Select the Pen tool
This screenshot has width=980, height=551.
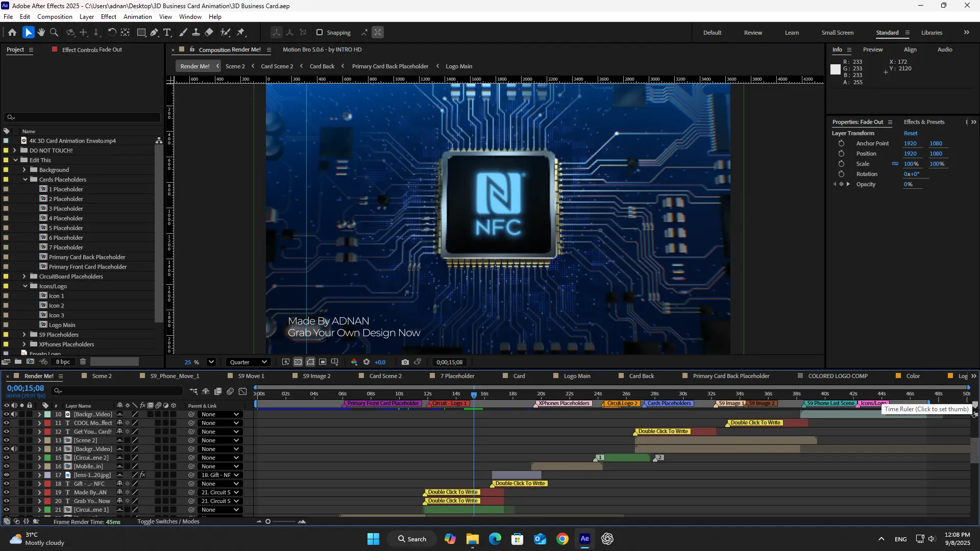click(x=154, y=32)
